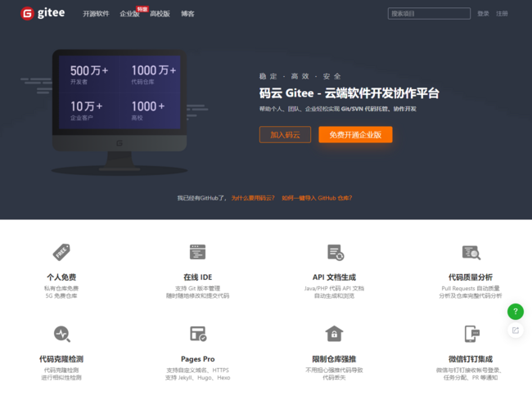
Task: Click the external link feedback icon
Action: click(x=515, y=330)
